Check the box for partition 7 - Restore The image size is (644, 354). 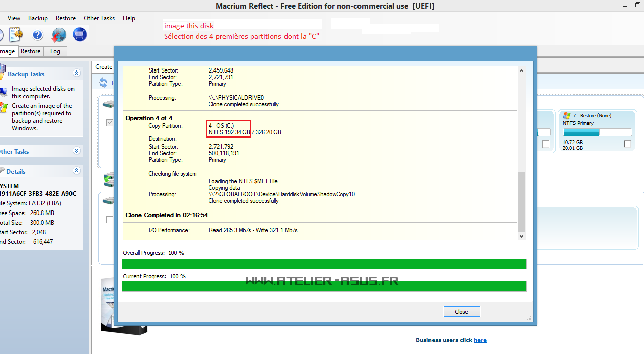click(627, 144)
